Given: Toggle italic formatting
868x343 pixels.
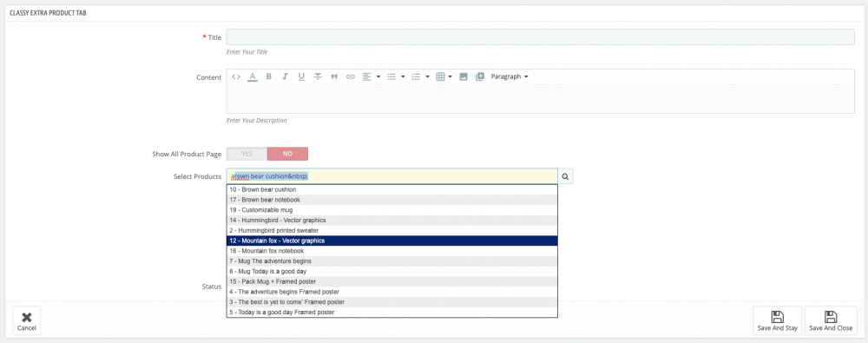Looking at the screenshot, I should coord(285,76).
